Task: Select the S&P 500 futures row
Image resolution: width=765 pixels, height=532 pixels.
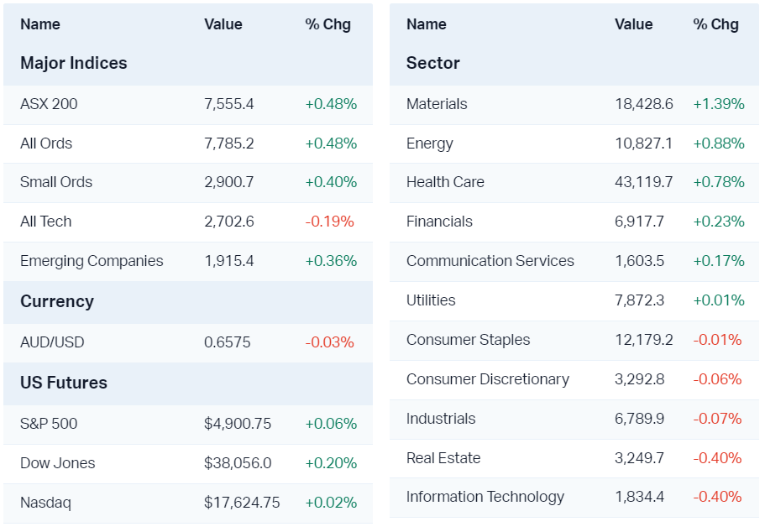Action: [49, 424]
